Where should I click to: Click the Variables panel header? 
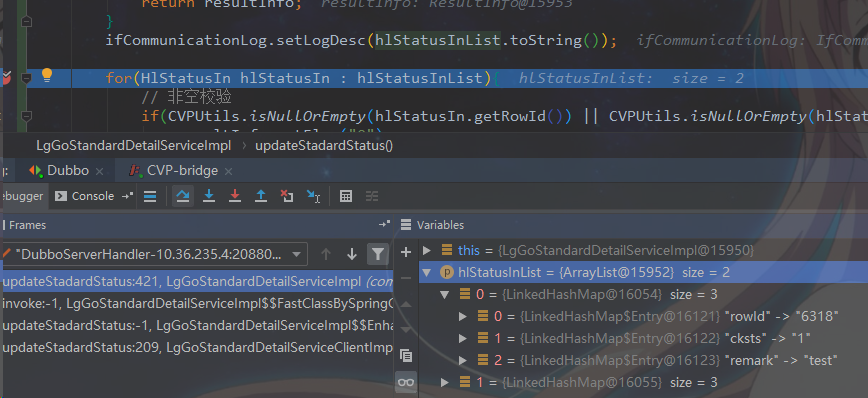coord(441,225)
